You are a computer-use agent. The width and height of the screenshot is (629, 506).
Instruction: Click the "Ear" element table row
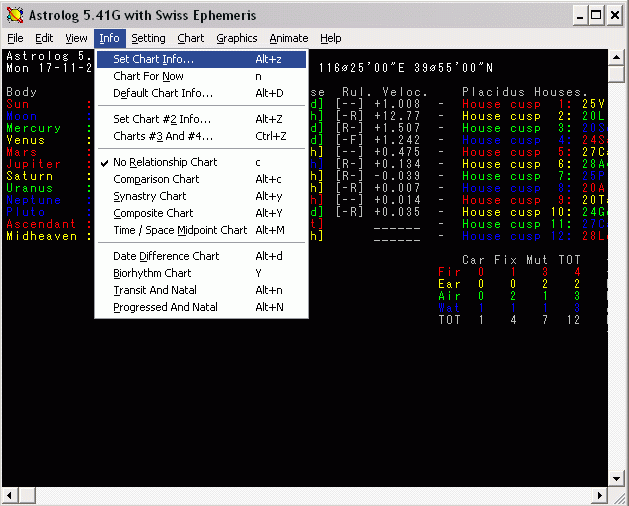pos(509,284)
